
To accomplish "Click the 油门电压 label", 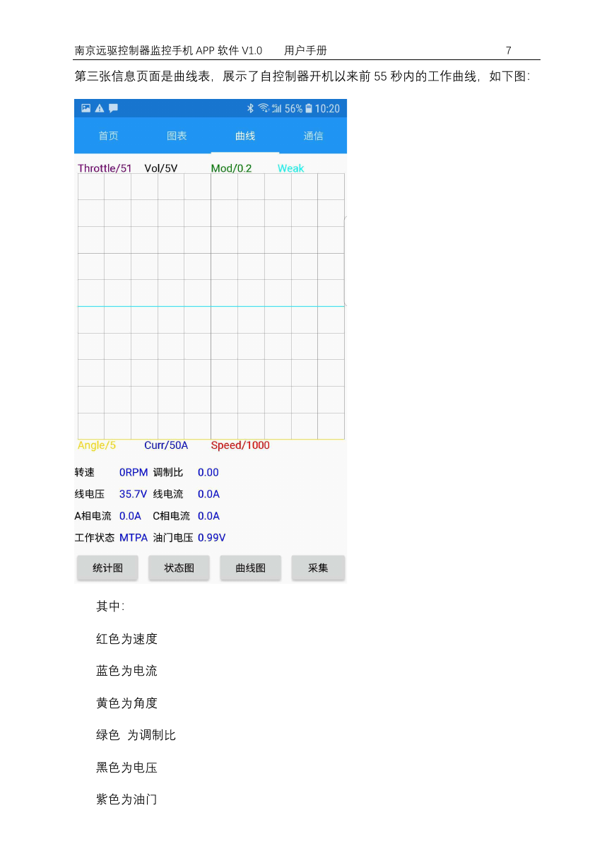I will coord(173,538).
